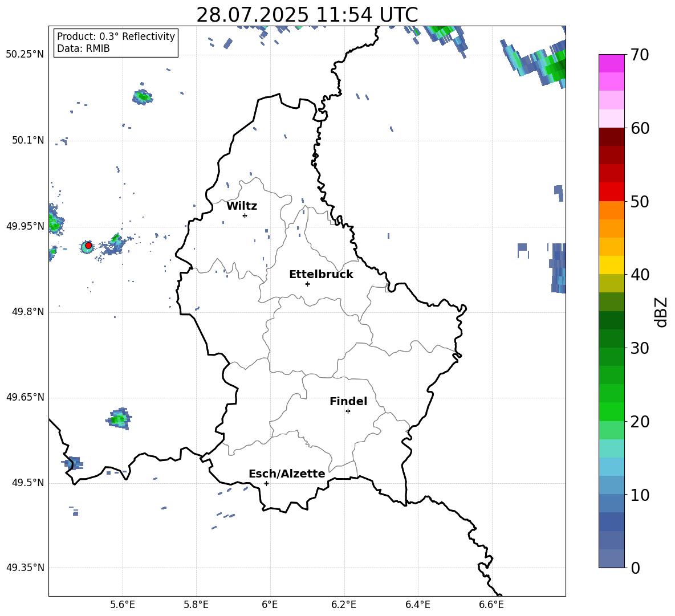
Task: Click the Ettelbruck cross marker
Action: point(307,284)
